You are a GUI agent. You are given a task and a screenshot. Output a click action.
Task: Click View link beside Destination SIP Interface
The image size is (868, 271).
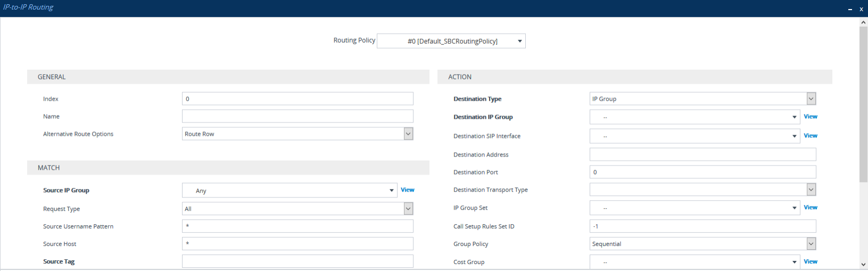(810, 136)
